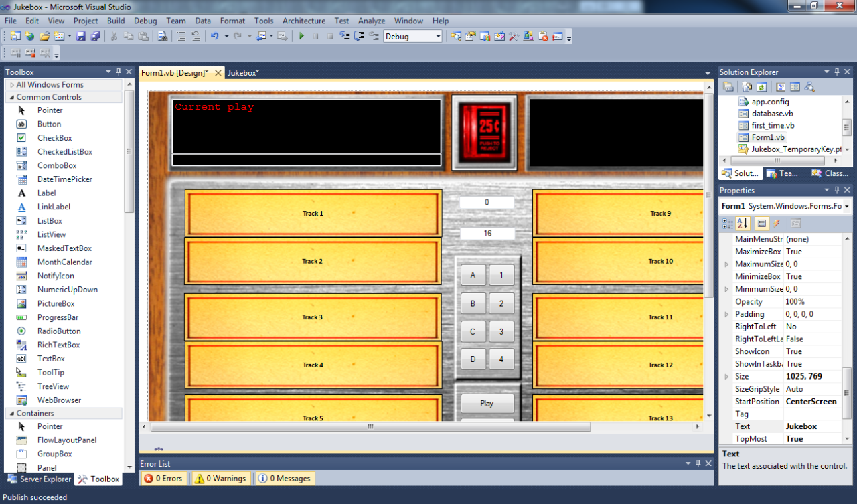Click the Play button on the form

coord(487,404)
